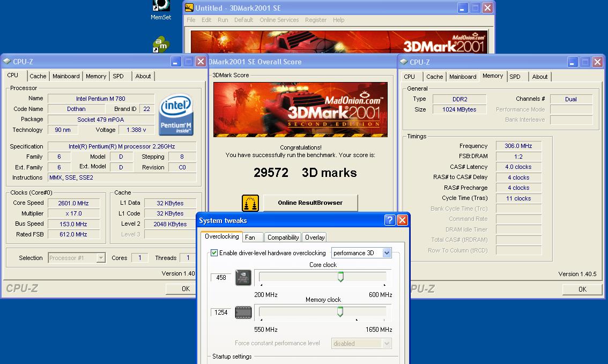Click the GPU chip icon by Core clock
Screen dimensions: 608x364
coord(243,278)
